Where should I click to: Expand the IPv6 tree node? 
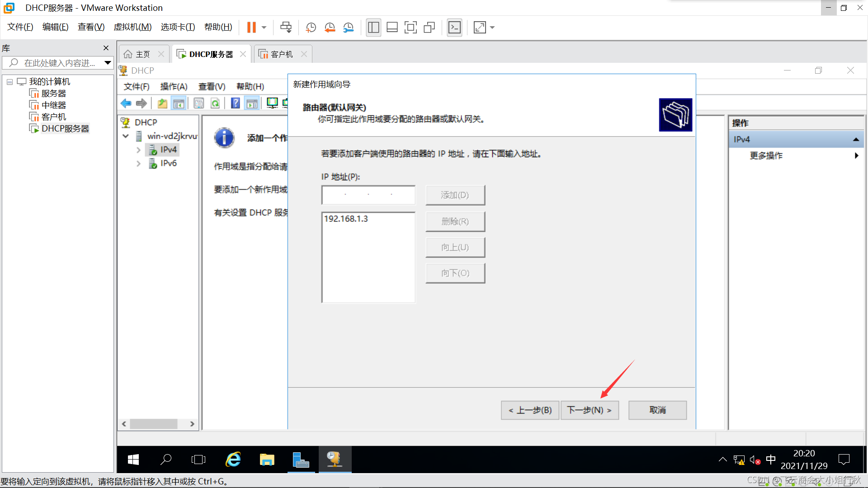[x=138, y=164]
